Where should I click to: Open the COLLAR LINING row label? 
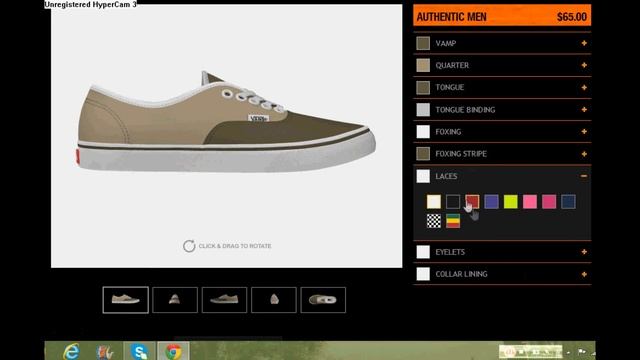[461, 274]
